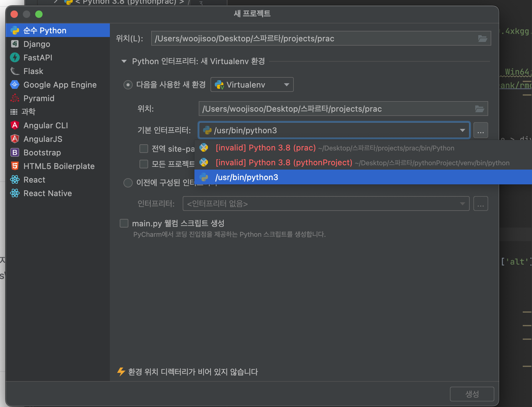Click the 과학 scientific project icon
Screen dimensions: 532x407
[14, 112]
